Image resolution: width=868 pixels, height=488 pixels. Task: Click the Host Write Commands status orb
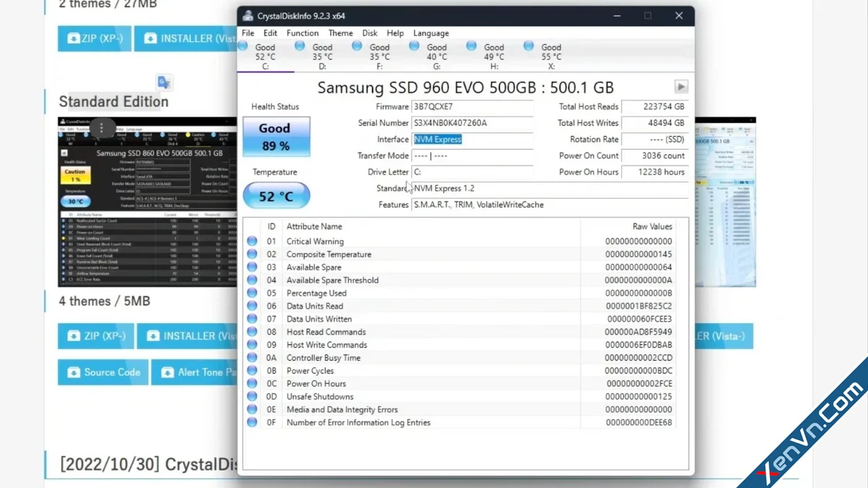click(x=252, y=345)
